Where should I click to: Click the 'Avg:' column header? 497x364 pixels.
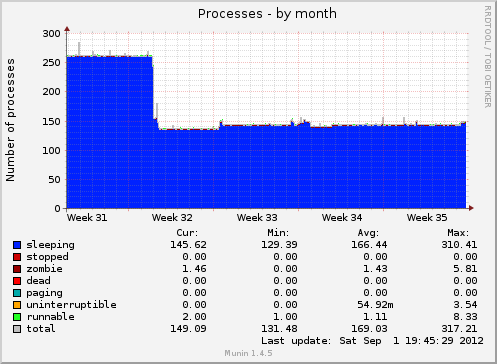368,233
